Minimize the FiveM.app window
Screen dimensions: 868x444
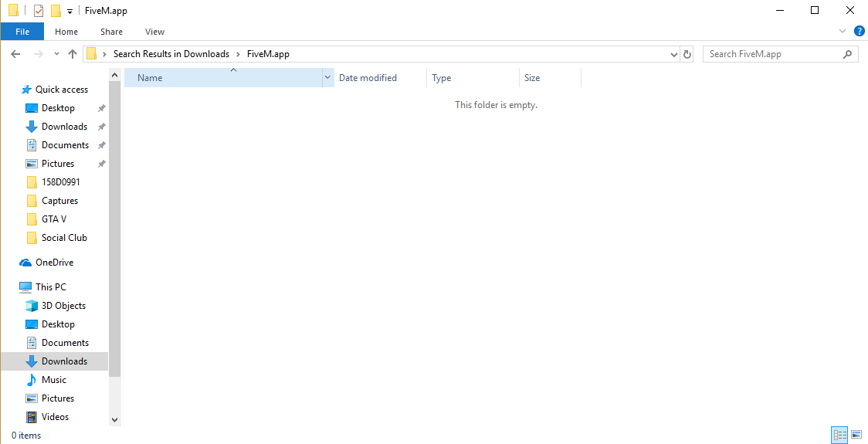(x=779, y=10)
